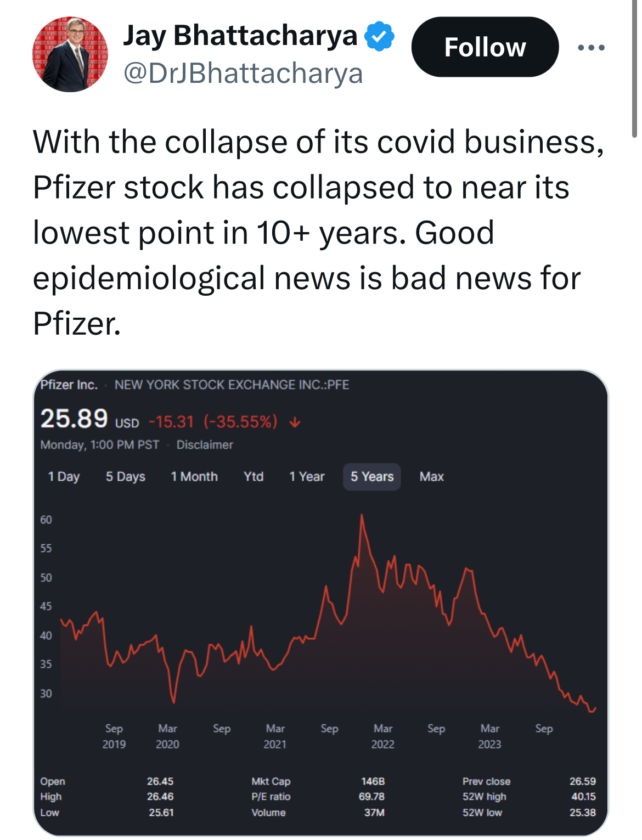Switch chart to Max range

click(432, 477)
